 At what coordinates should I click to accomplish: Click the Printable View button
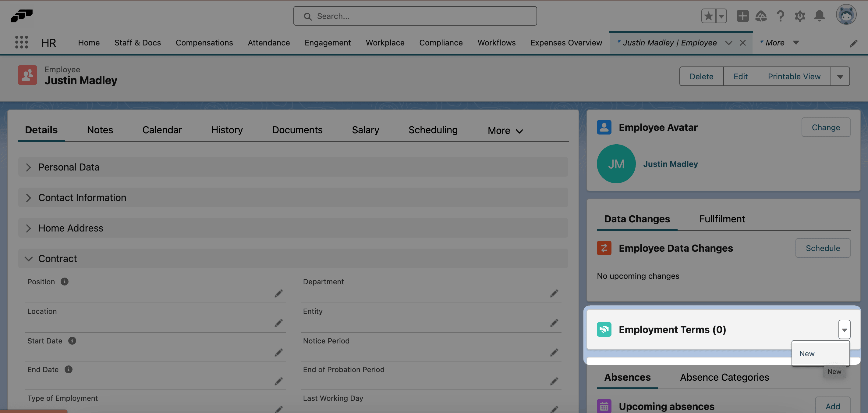[794, 76]
